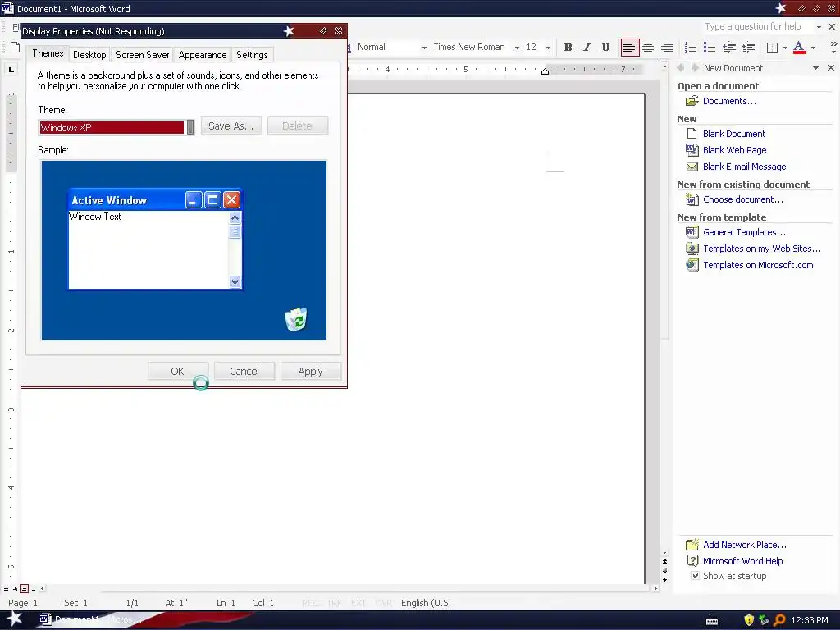
Task: Switch to the Desktop tab
Action: [89, 55]
